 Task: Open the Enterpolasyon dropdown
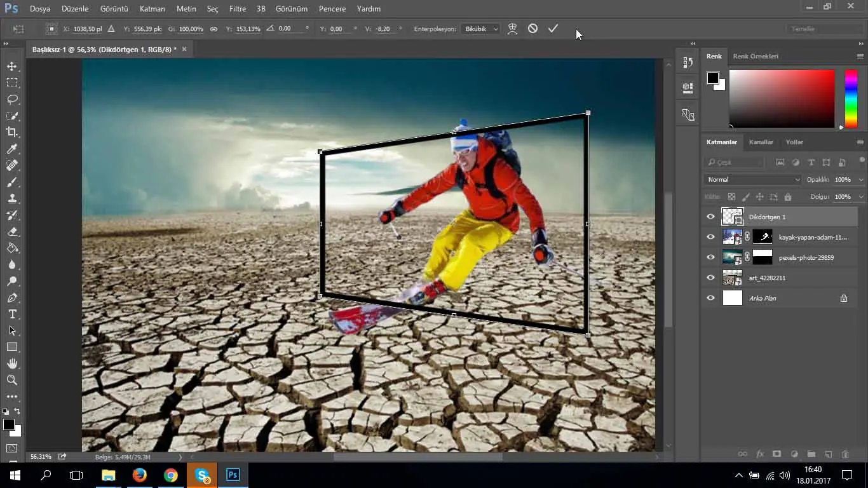pyautogui.click(x=481, y=29)
